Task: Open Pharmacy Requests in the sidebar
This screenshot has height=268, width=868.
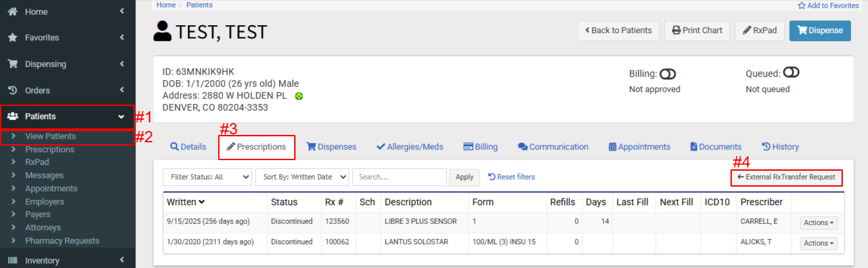Action: click(62, 241)
